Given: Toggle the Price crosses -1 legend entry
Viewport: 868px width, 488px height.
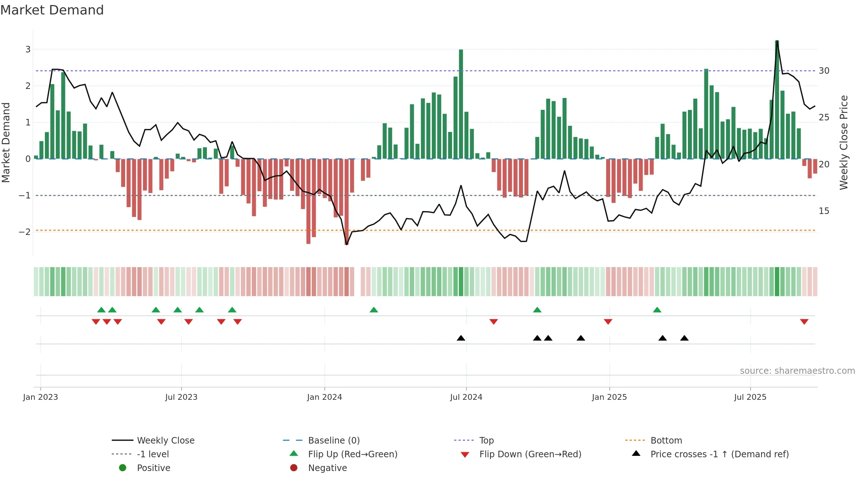Looking at the screenshot, I should pos(710,454).
